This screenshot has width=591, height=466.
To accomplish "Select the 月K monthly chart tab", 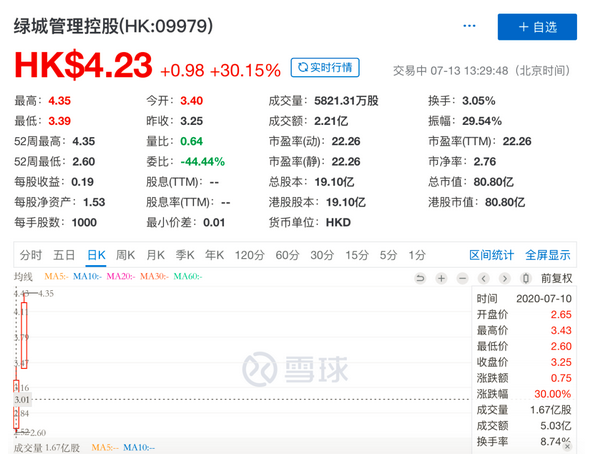I will [156, 255].
